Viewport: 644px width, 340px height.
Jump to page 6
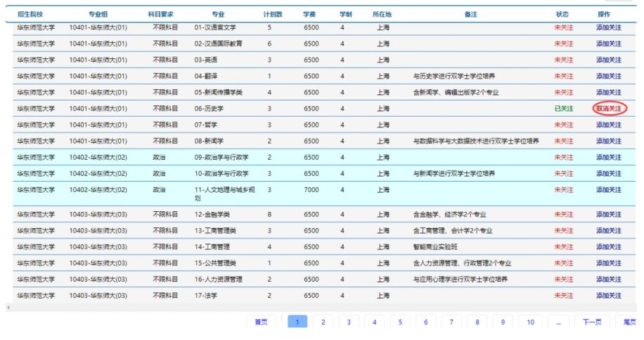(426, 322)
